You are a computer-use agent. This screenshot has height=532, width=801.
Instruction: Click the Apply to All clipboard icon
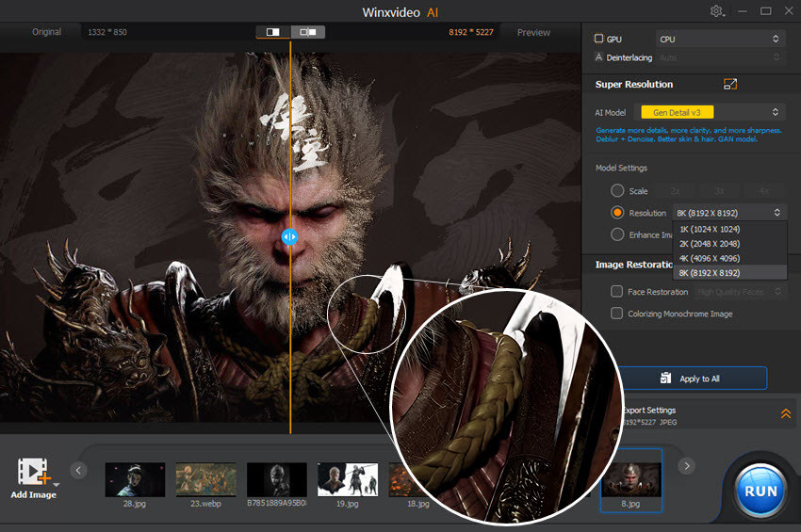[x=665, y=378]
